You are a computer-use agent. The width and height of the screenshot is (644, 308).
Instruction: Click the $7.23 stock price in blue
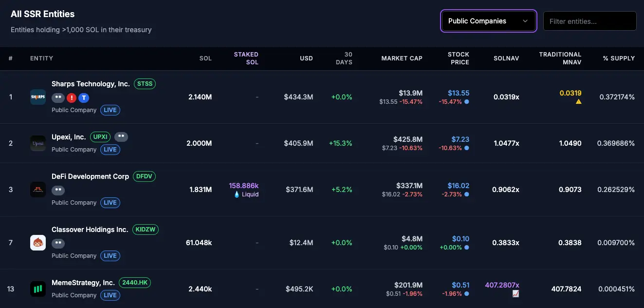click(460, 139)
